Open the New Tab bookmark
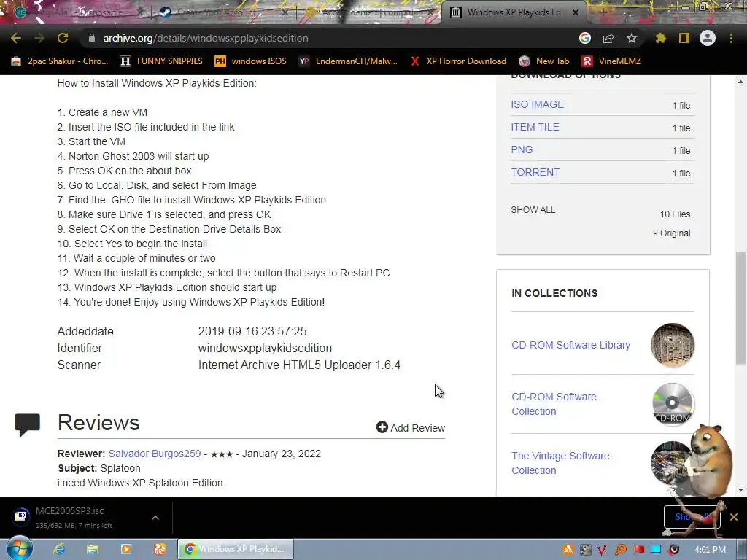The width and height of the screenshot is (747, 560). pyautogui.click(x=544, y=61)
